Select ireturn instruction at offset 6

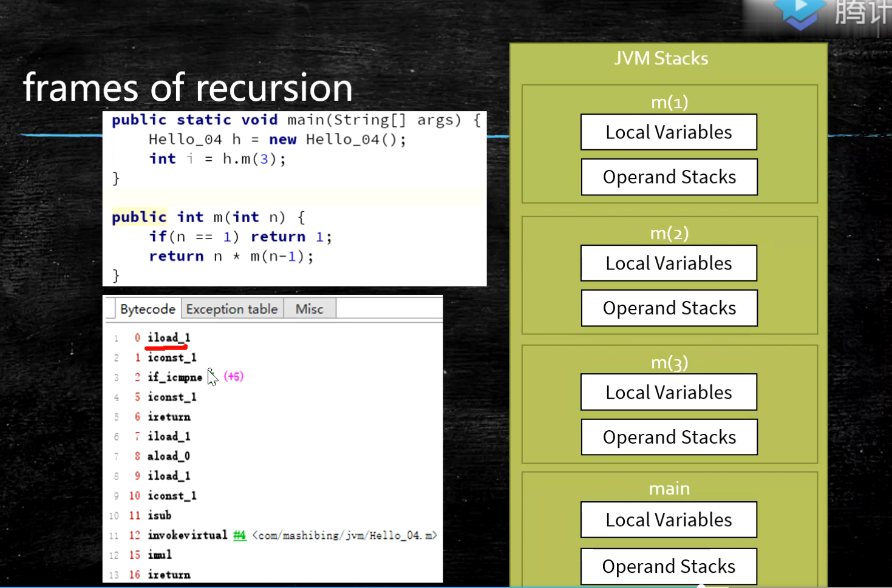pyautogui.click(x=169, y=417)
